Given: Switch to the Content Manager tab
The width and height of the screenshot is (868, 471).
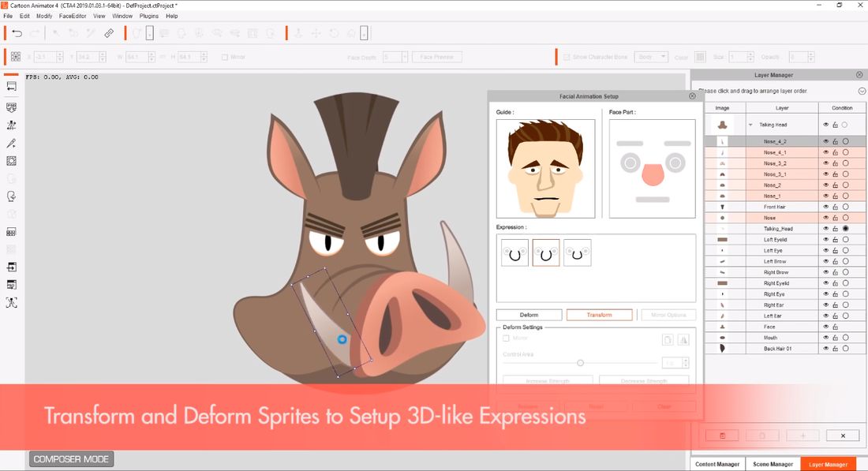Looking at the screenshot, I should coord(717,465).
